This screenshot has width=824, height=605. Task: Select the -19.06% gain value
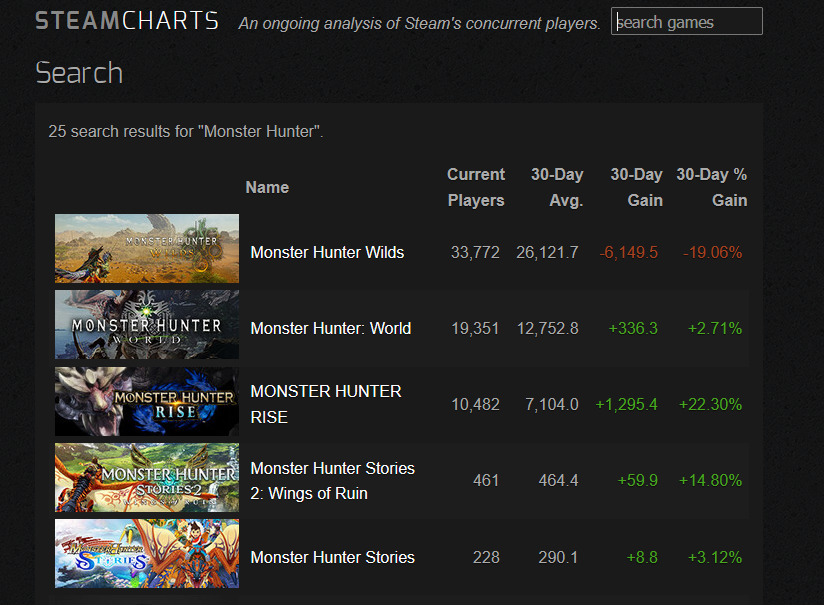[713, 253]
